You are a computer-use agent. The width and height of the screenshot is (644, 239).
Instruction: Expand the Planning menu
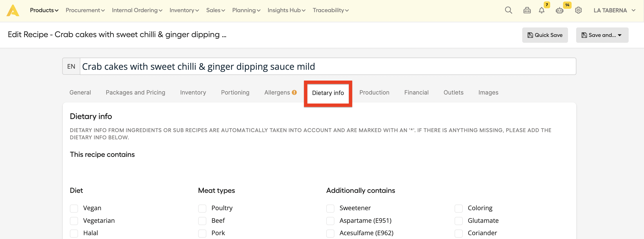246,10
